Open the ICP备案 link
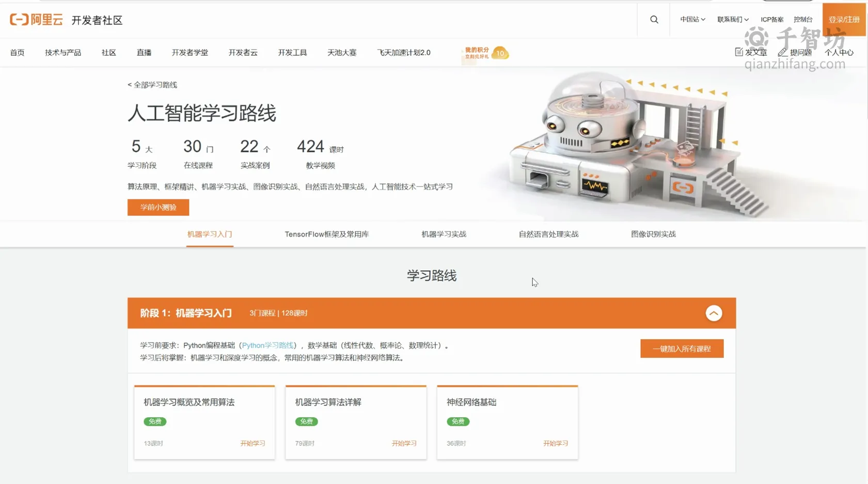This screenshot has width=868, height=484. pyautogui.click(x=772, y=20)
